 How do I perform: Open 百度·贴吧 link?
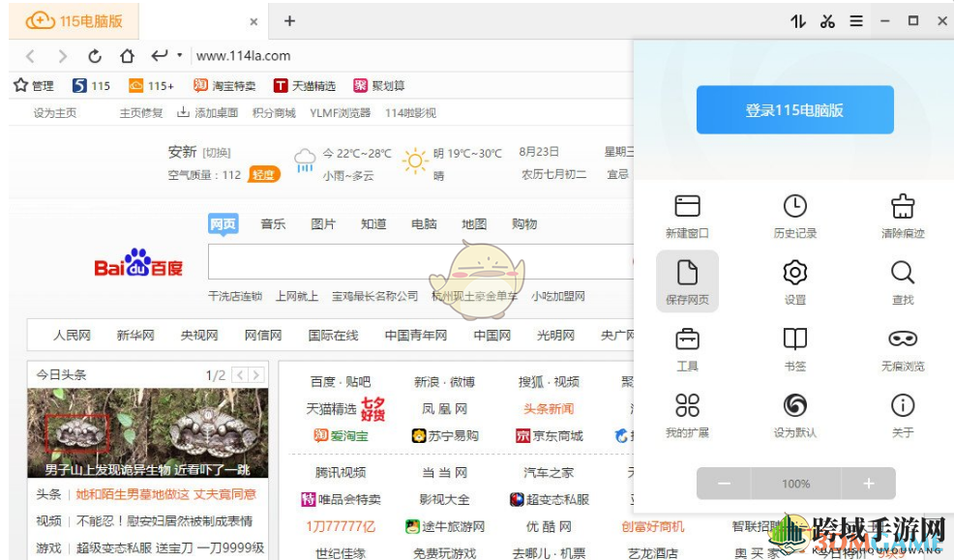[341, 382]
